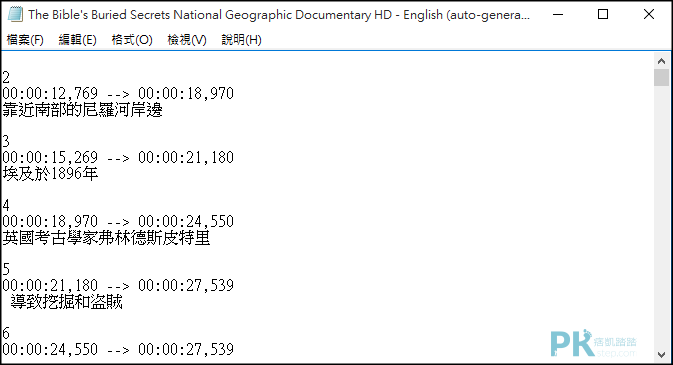This screenshot has width=673, height=365.
Task: Click subtitle index number 4
Action: click(6, 205)
